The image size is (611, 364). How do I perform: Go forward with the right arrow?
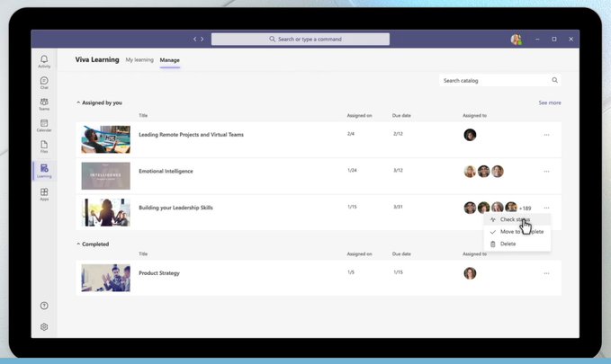[x=202, y=39]
